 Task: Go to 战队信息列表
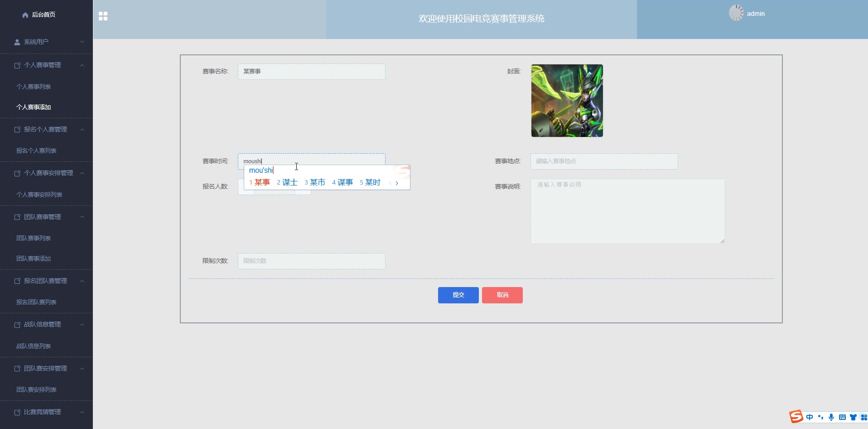tap(34, 346)
